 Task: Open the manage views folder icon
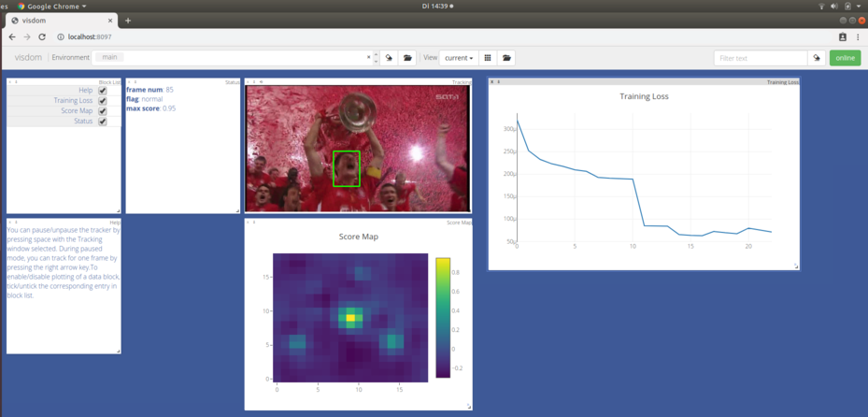tap(506, 58)
